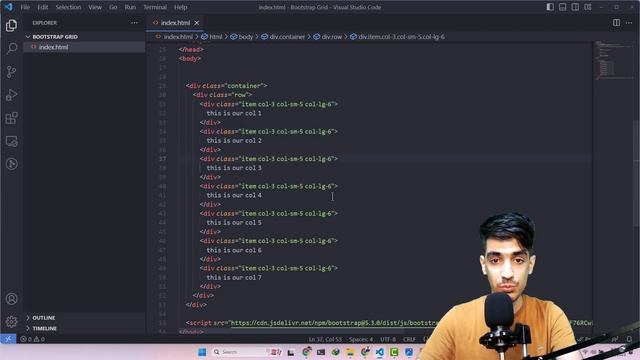Close the index.html editor tab
Screen dimensions: 640x360
pyautogui.click(x=197, y=23)
